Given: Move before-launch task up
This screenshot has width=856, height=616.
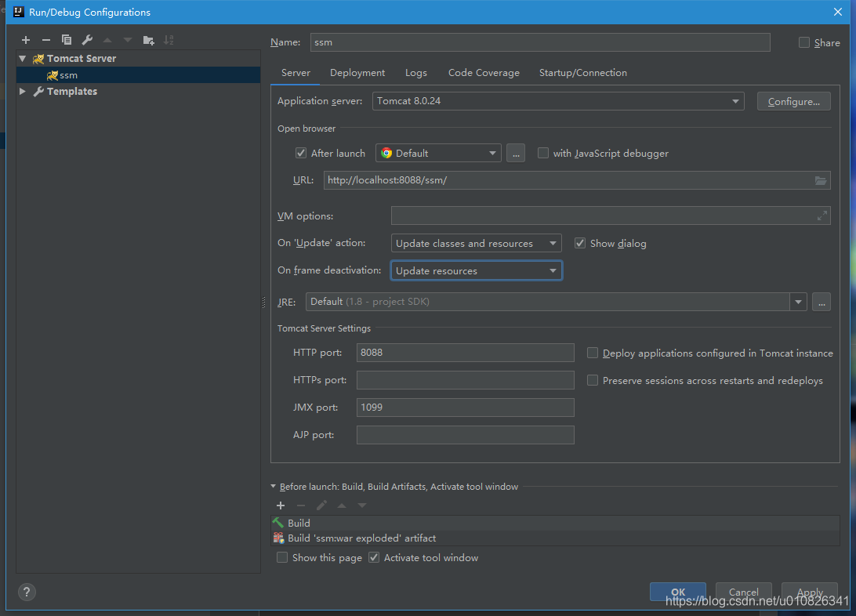Looking at the screenshot, I should 342,505.
